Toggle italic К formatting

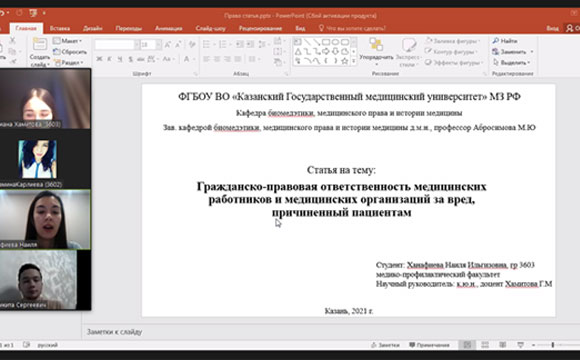pyautogui.click(x=109, y=59)
